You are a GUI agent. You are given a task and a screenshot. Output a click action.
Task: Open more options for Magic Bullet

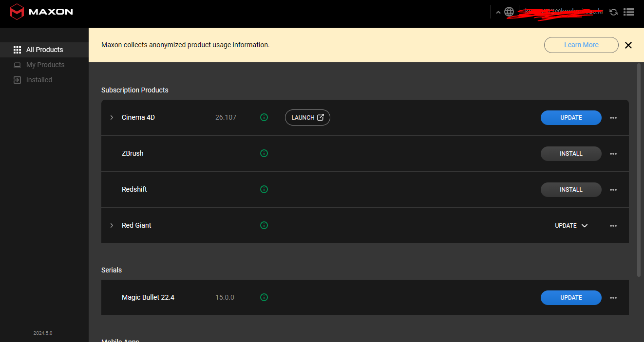click(x=613, y=298)
